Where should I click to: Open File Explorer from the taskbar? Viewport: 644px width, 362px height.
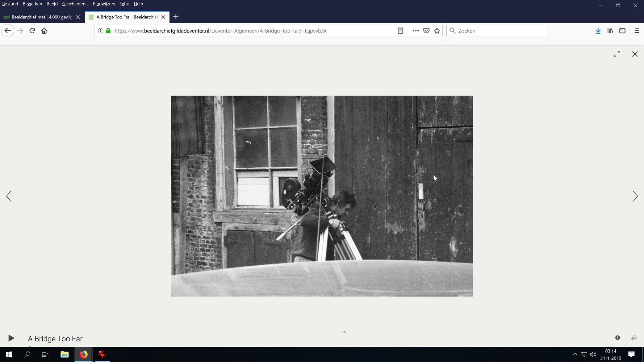pyautogui.click(x=64, y=354)
